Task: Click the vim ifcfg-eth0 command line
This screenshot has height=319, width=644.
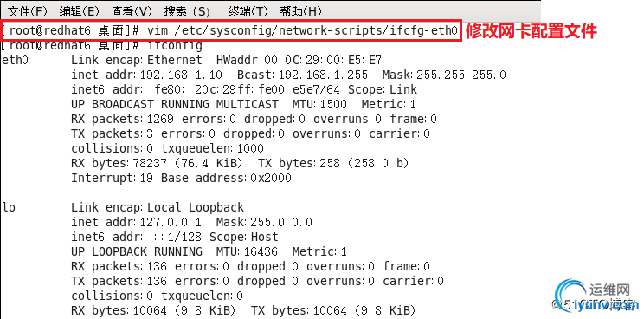Action: 231,30
